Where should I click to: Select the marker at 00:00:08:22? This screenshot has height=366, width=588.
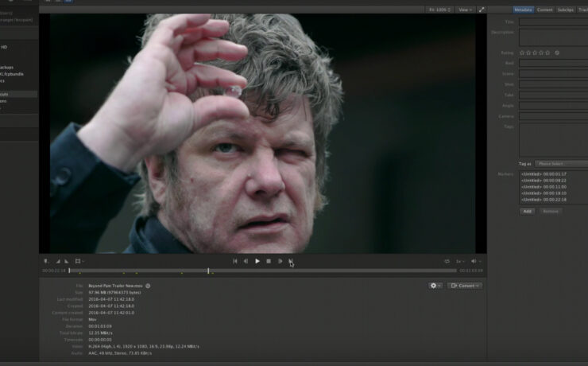(544, 181)
